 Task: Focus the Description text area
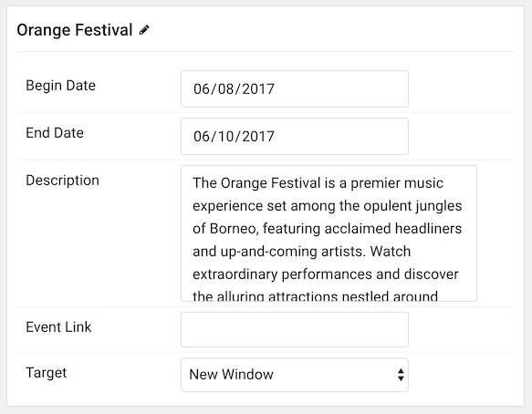point(329,233)
